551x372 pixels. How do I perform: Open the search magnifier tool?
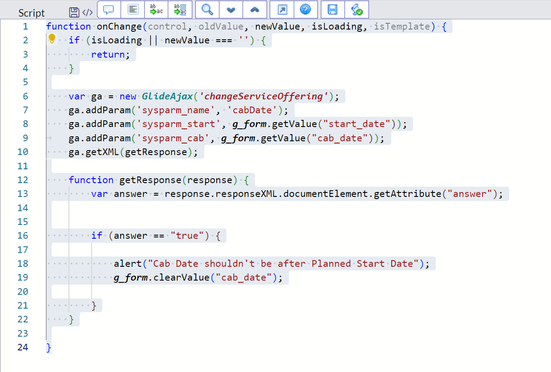tap(207, 9)
